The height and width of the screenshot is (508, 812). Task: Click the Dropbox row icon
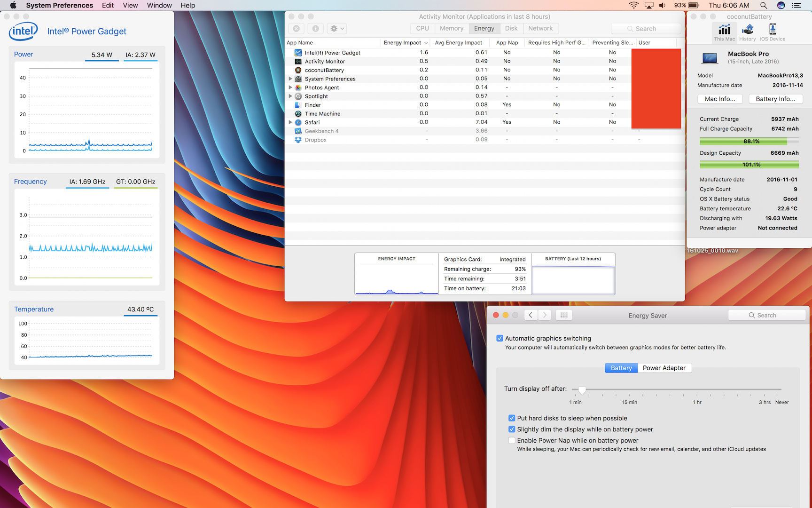click(x=298, y=140)
